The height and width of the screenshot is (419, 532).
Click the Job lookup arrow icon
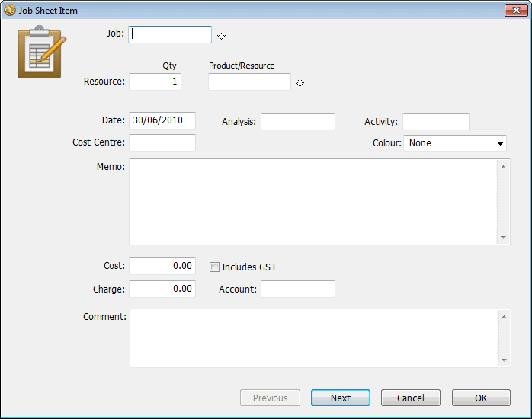point(221,36)
